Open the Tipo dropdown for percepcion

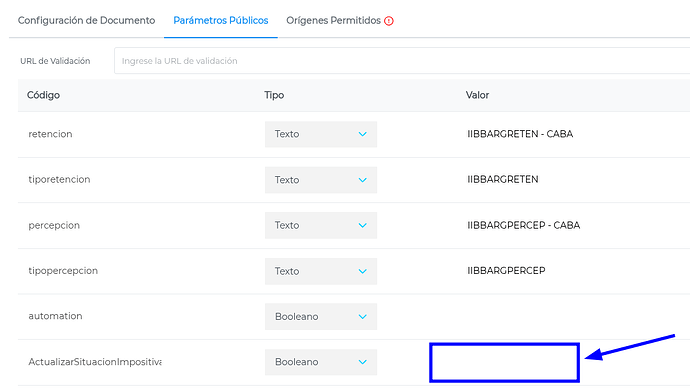click(x=321, y=225)
